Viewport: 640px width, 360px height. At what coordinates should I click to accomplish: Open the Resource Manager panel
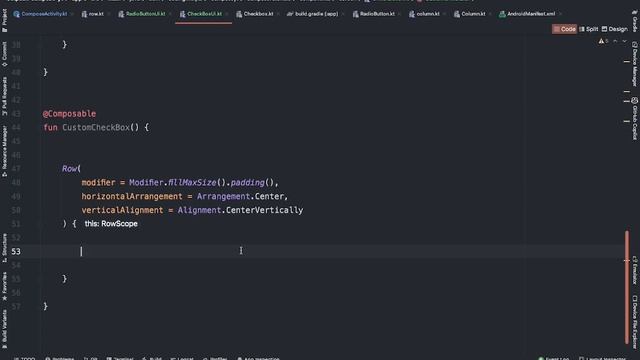(x=4, y=151)
